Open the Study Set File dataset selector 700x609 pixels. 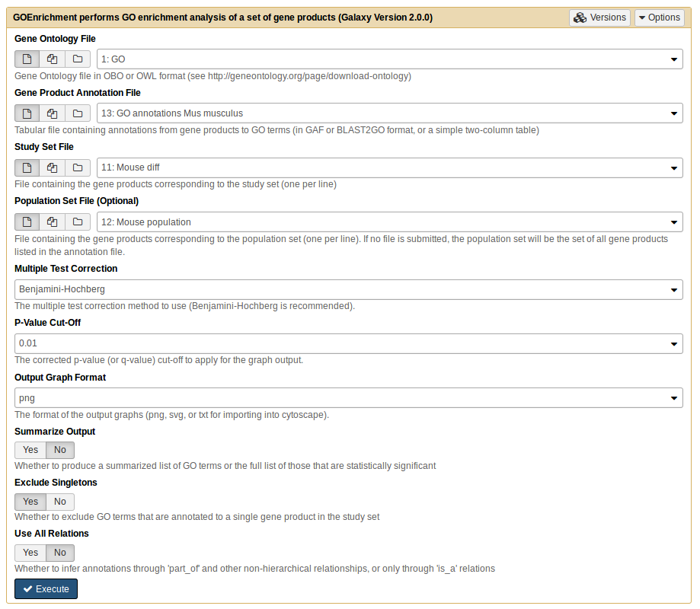click(x=390, y=167)
